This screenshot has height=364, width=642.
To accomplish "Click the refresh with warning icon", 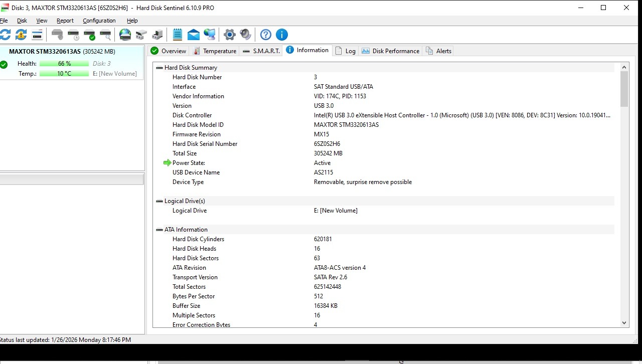I will [x=21, y=35].
